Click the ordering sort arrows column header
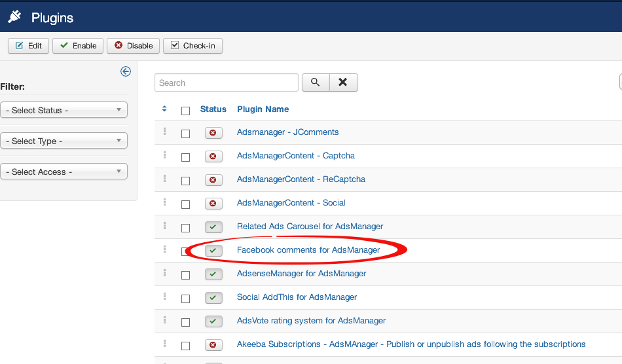 (164, 109)
